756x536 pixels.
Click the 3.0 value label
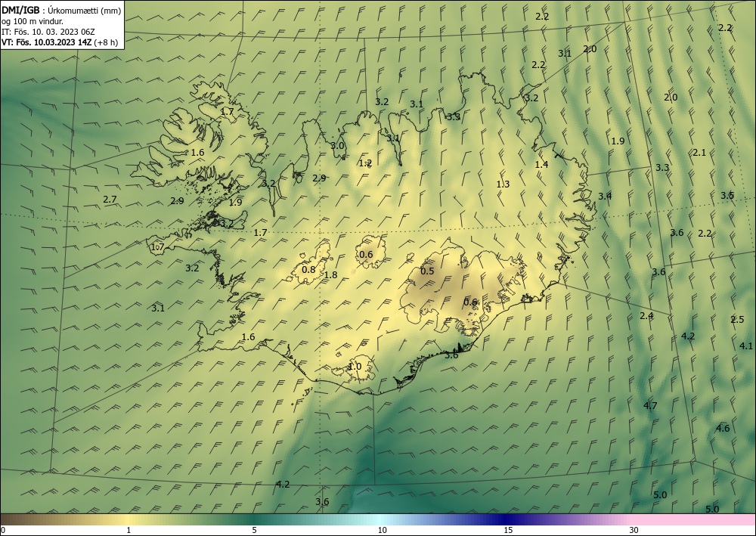(337, 146)
